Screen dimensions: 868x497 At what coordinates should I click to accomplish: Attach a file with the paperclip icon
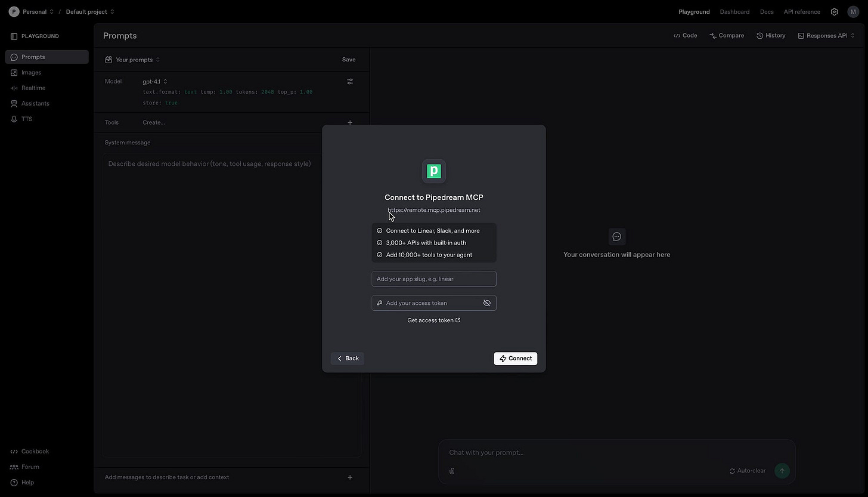click(x=452, y=471)
